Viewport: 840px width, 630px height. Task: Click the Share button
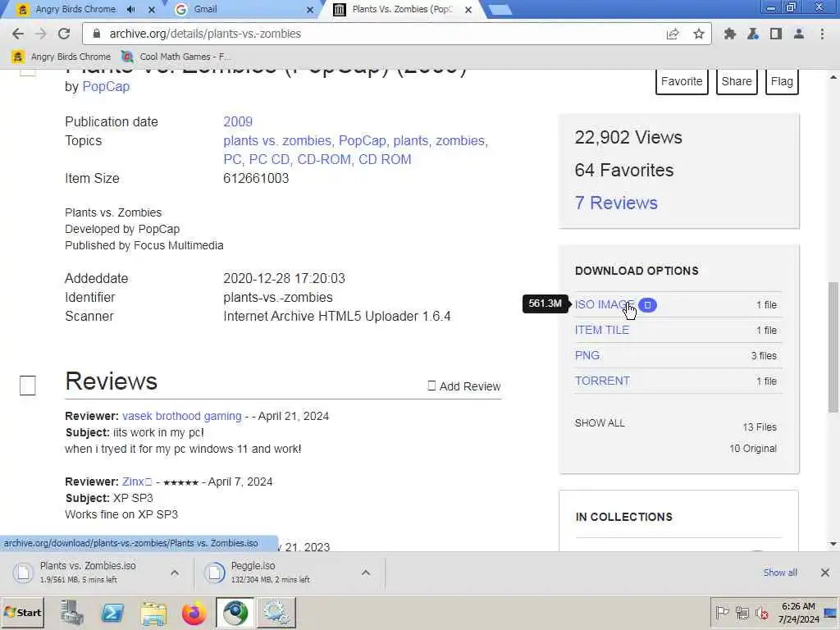click(x=737, y=81)
